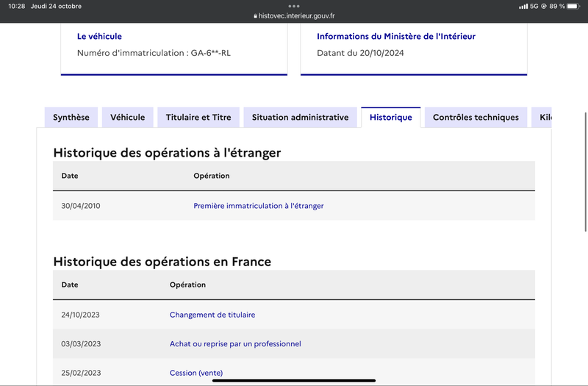
Task: Select the Datant du 20/10/2024 text
Action: [360, 53]
